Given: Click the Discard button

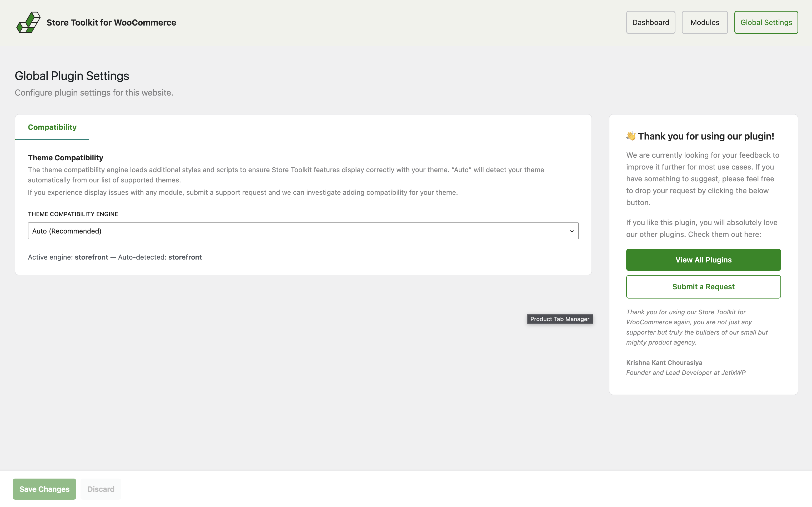Looking at the screenshot, I should [101, 489].
